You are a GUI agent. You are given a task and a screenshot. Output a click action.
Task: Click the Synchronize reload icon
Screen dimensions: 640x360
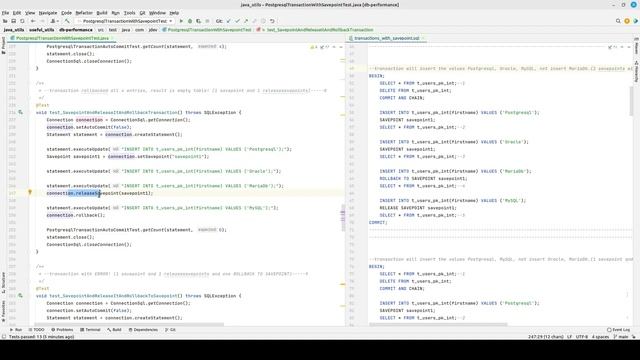pos(22,21)
